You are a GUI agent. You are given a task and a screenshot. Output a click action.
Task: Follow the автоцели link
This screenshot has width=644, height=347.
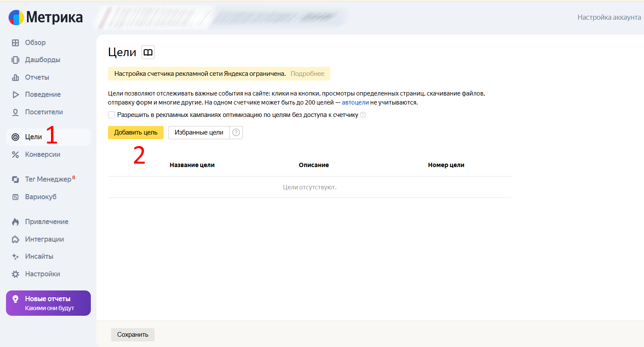(355, 103)
